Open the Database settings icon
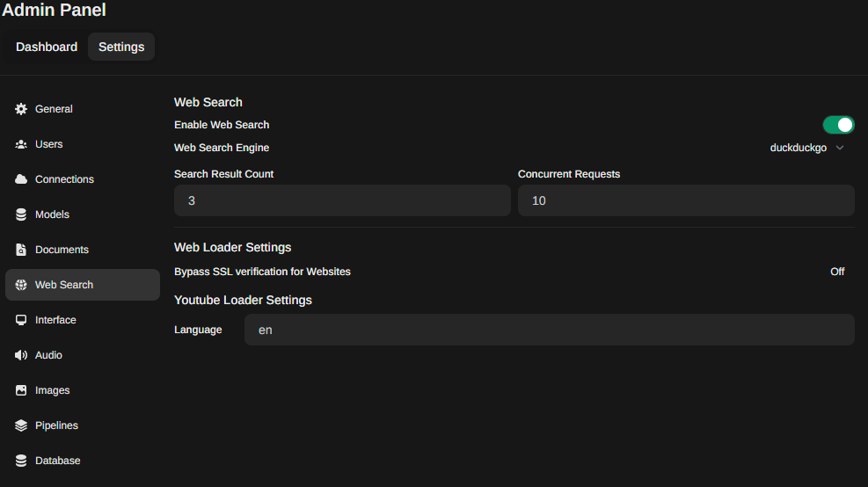Screen dimensions: 868x487 point(21,461)
